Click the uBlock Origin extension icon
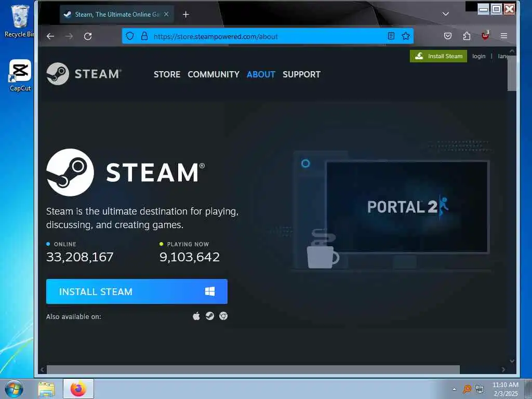Viewport: 532px width, 399px height. [x=485, y=36]
